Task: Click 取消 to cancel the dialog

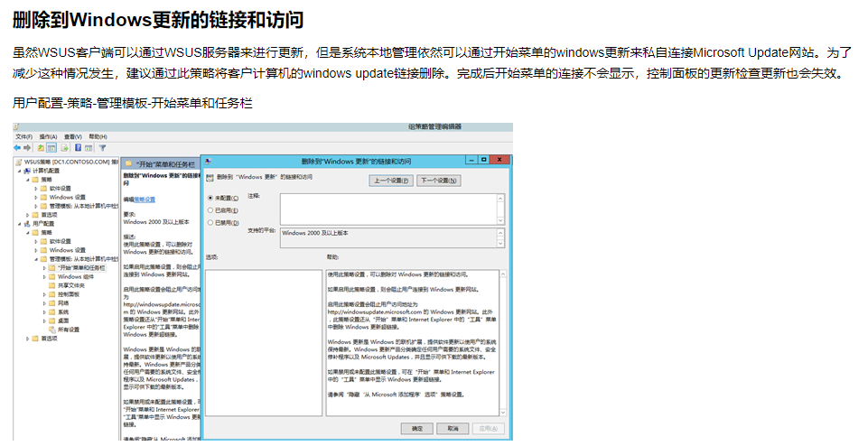Action: point(453,428)
